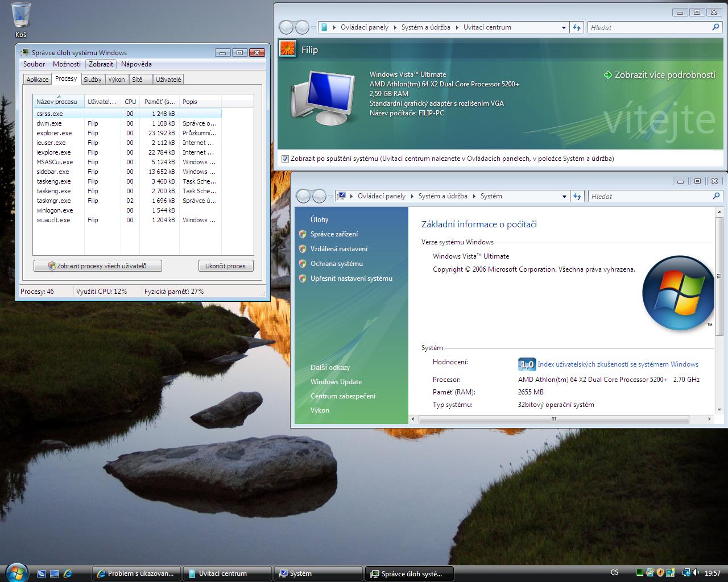
Task: Open the Recycle Bin (Koš) desktop icon
Action: tap(21, 17)
